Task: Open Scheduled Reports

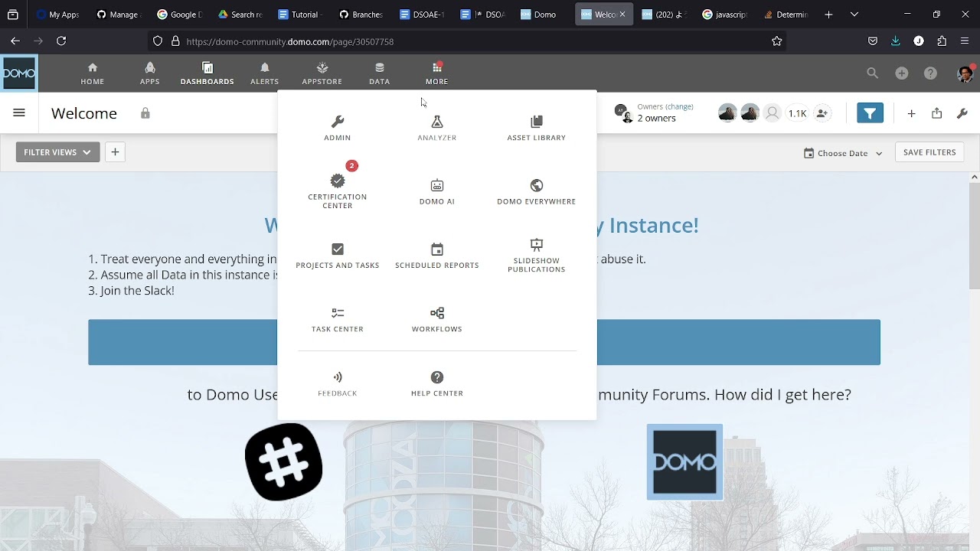Action: tap(436, 256)
